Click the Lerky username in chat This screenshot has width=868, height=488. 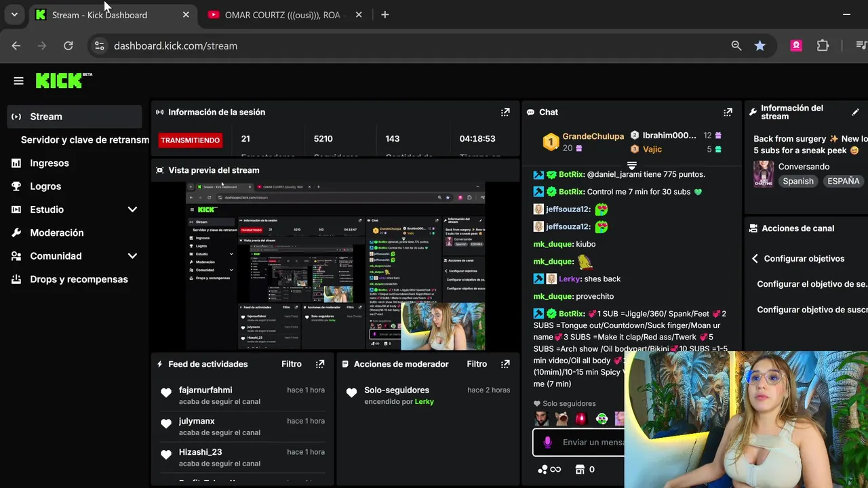[x=570, y=279]
